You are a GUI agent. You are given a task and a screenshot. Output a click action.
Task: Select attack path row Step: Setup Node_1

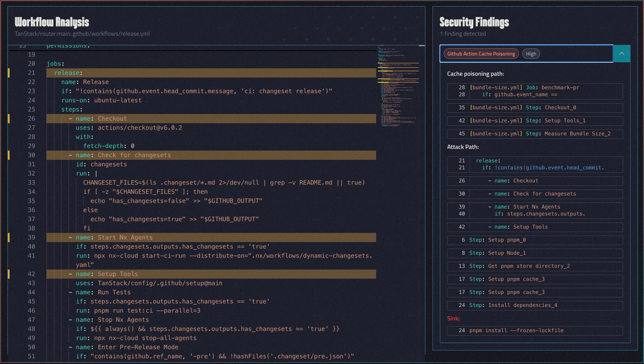(535, 253)
